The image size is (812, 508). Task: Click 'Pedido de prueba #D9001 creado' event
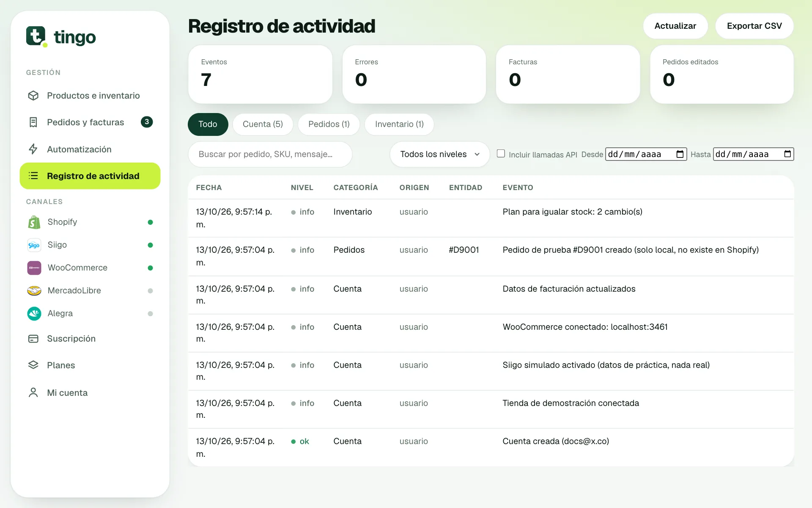click(631, 250)
